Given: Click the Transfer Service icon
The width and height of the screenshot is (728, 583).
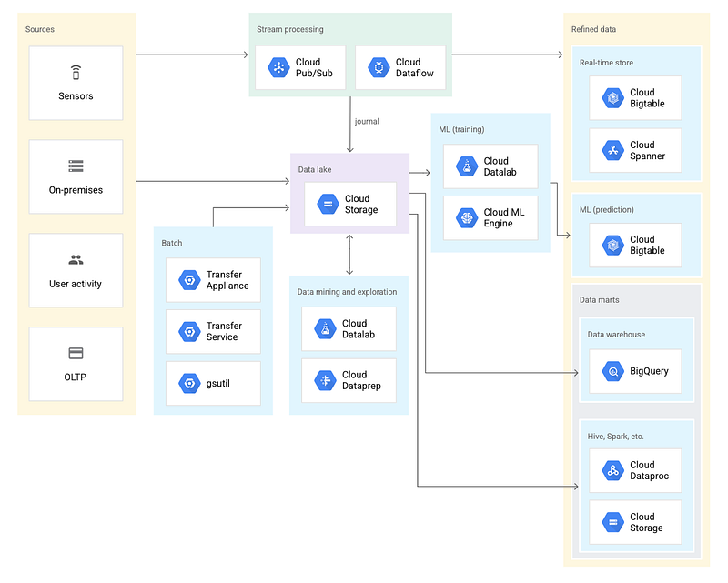Looking at the screenshot, I should (x=189, y=331).
